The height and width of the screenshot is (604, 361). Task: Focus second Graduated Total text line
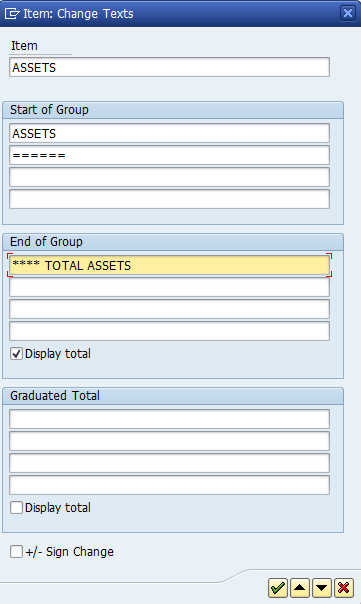170,441
